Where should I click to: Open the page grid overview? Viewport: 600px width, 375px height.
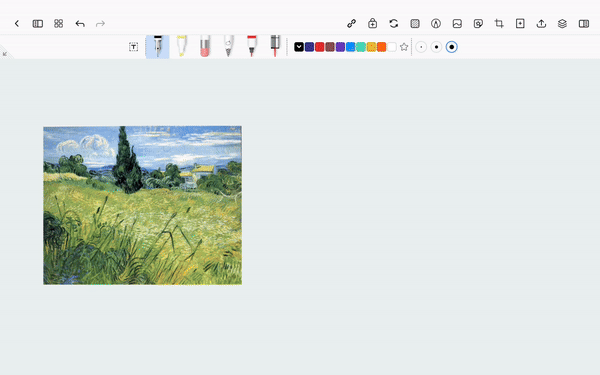coord(59,24)
